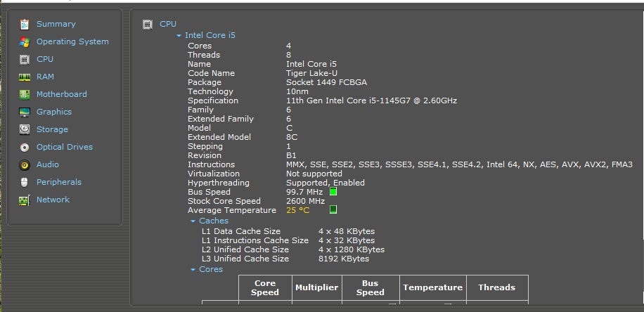This screenshot has height=312, width=644.
Task: Collapse the Intel Core i5 tree node
Action: pos(179,36)
